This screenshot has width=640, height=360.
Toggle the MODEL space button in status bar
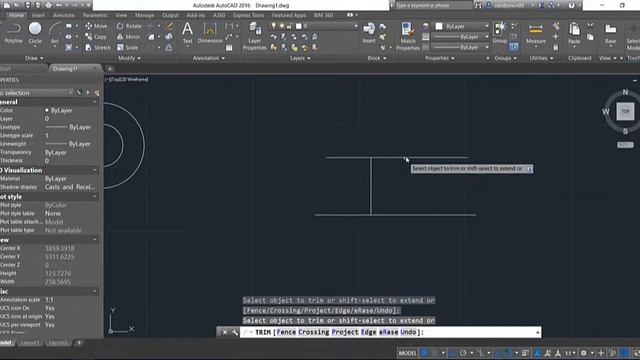407,353
